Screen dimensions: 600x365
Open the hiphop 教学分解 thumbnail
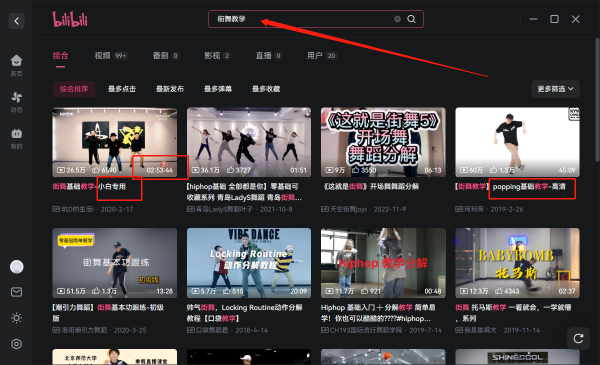coord(383,263)
